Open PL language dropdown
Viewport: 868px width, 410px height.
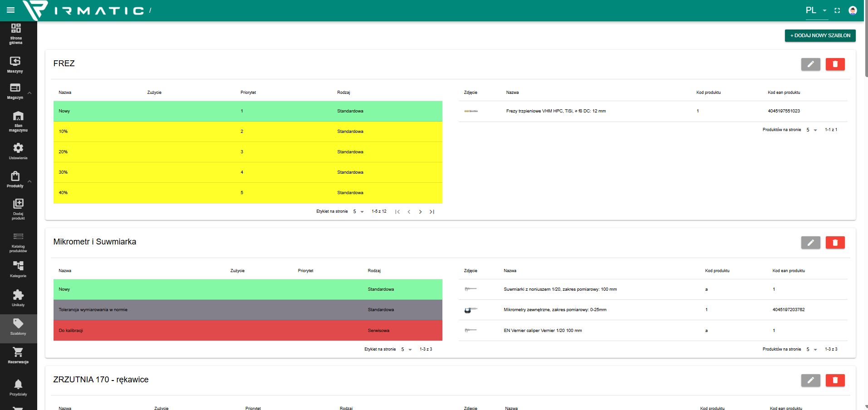click(816, 10)
